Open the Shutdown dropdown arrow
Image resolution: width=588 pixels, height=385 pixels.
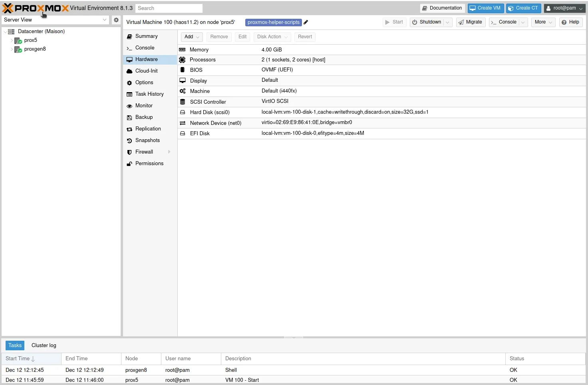coord(447,22)
